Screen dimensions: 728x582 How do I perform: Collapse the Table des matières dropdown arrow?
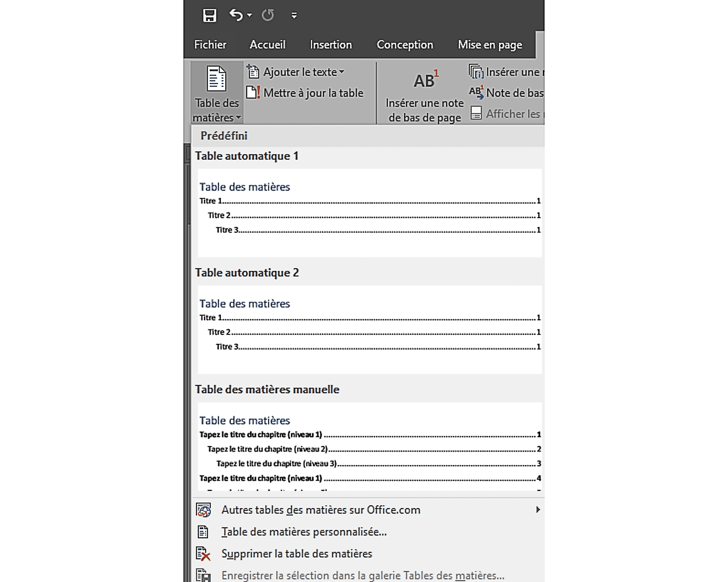pos(238,117)
